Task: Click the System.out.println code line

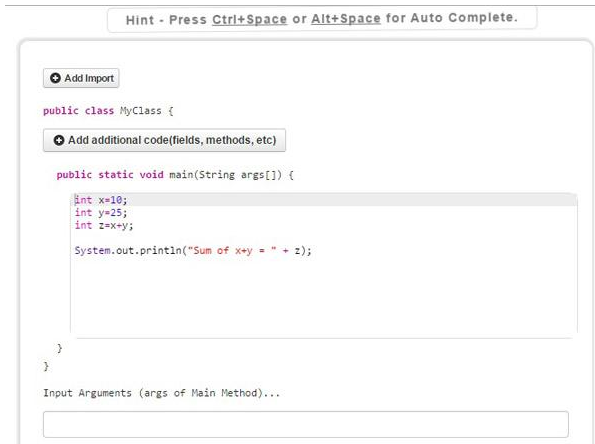Action: tap(193, 250)
